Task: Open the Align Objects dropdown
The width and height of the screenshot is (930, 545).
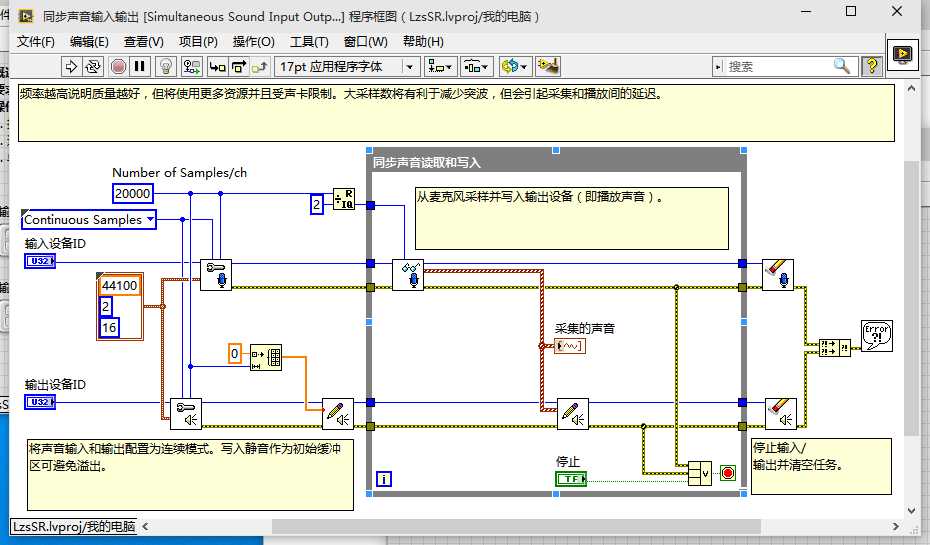Action: click(x=439, y=66)
